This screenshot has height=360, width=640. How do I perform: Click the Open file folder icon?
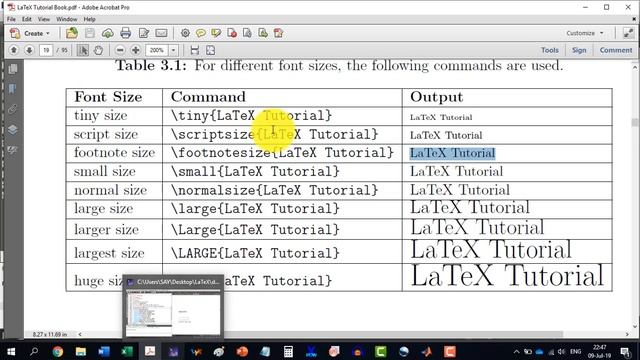[72, 33]
